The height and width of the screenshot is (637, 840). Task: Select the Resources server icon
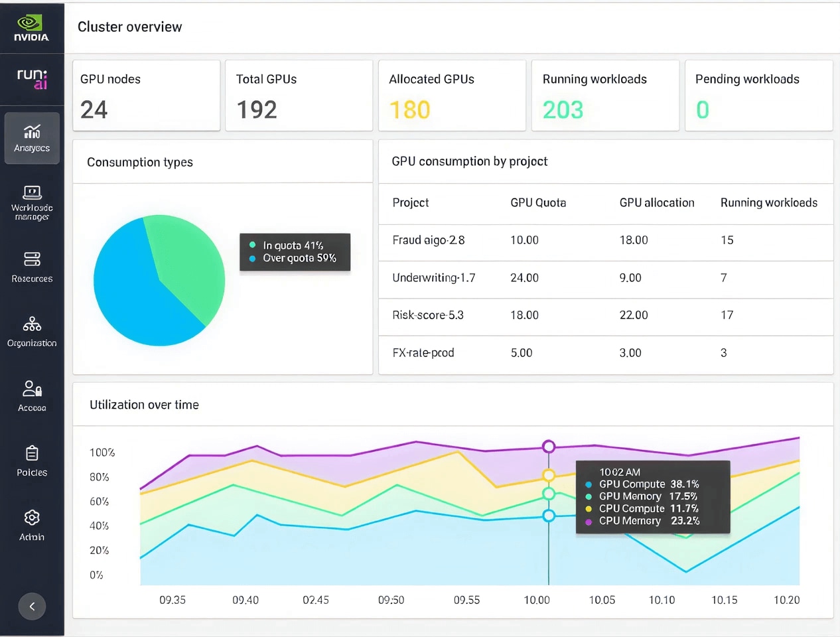(32, 259)
